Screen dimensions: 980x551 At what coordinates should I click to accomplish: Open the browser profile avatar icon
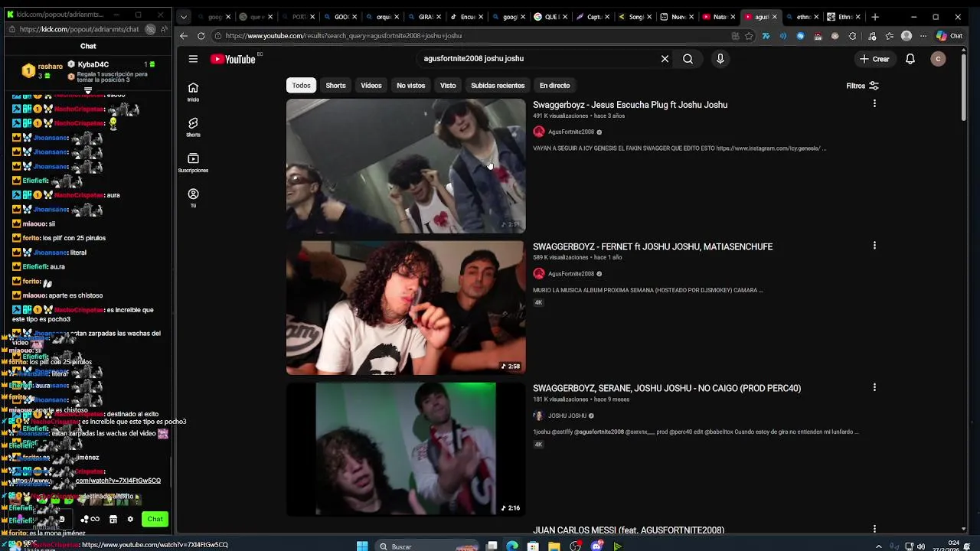[906, 36]
